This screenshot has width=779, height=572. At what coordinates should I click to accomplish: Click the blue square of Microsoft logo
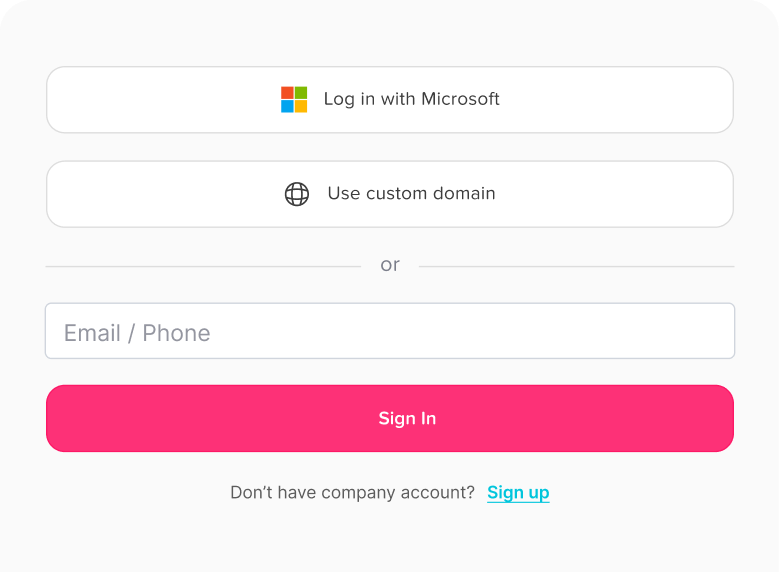click(287, 106)
